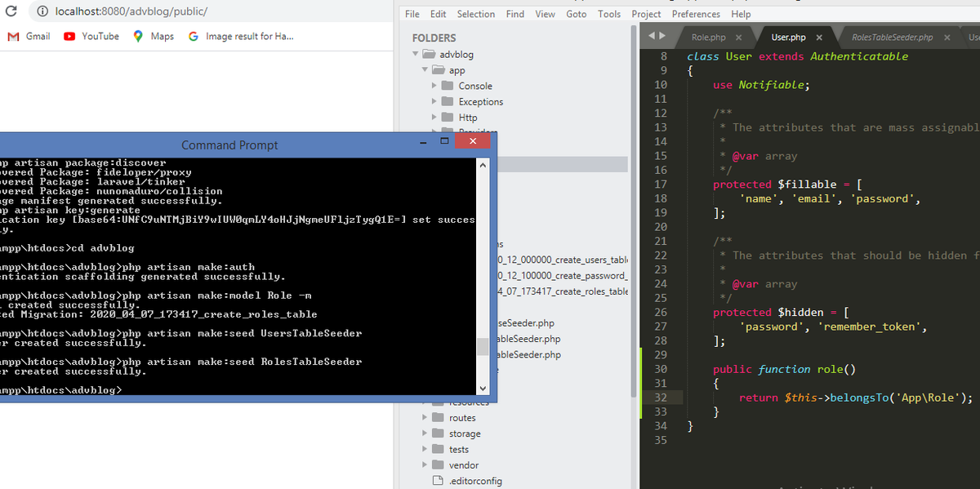Click Command Prompt scrollbar up arrow
The image size is (980, 489).
pyautogui.click(x=483, y=166)
